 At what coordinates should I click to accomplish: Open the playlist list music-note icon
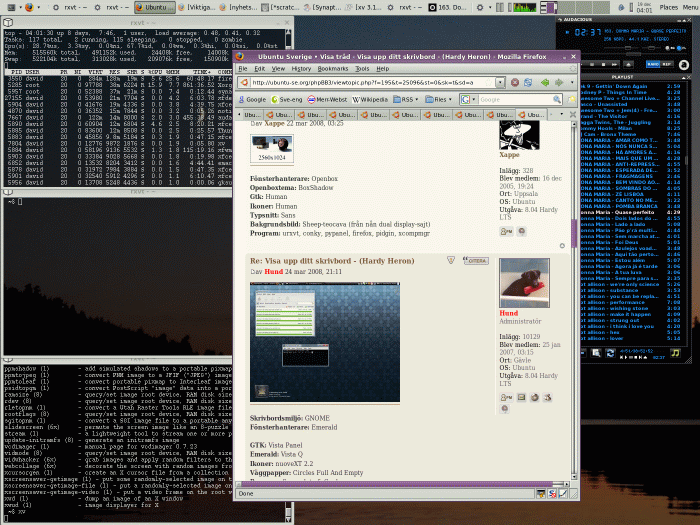(x=675, y=353)
